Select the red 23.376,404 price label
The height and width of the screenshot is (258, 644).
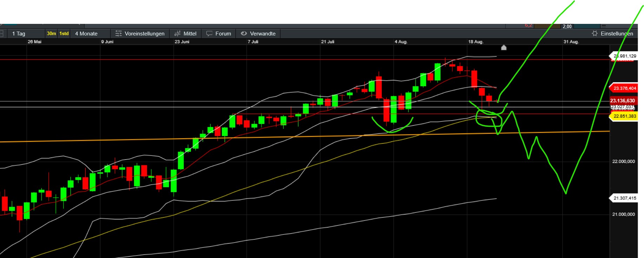[x=623, y=88]
